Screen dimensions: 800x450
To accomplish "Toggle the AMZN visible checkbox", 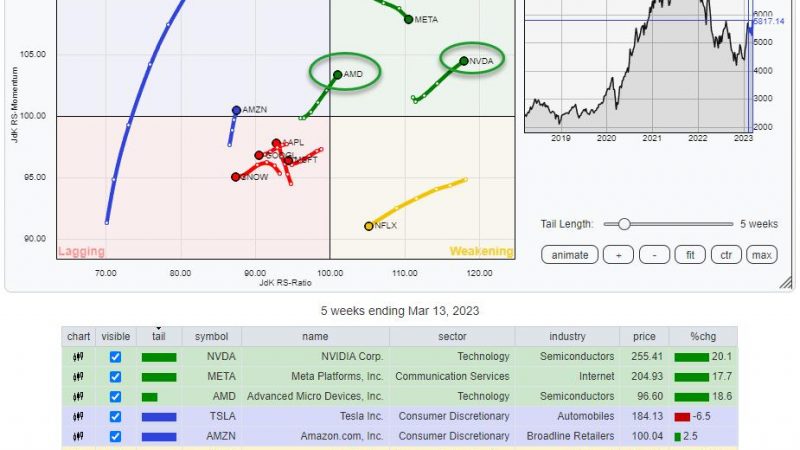I will (x=115, y=437).
